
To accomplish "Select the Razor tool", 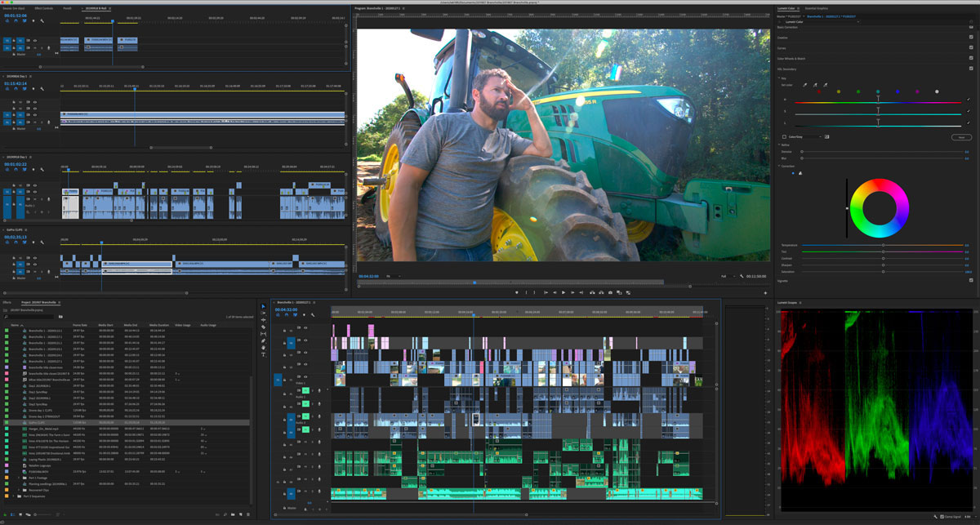I will 263,327.
